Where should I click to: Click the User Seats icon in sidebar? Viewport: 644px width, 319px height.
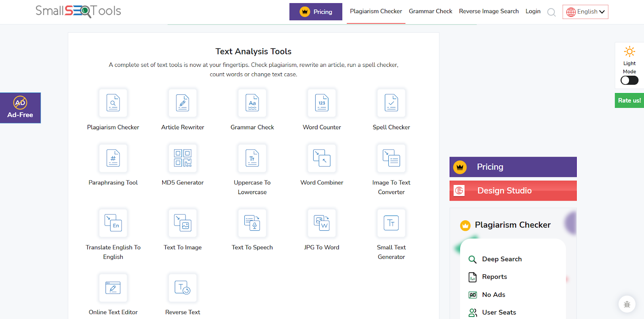coord(473,313)
